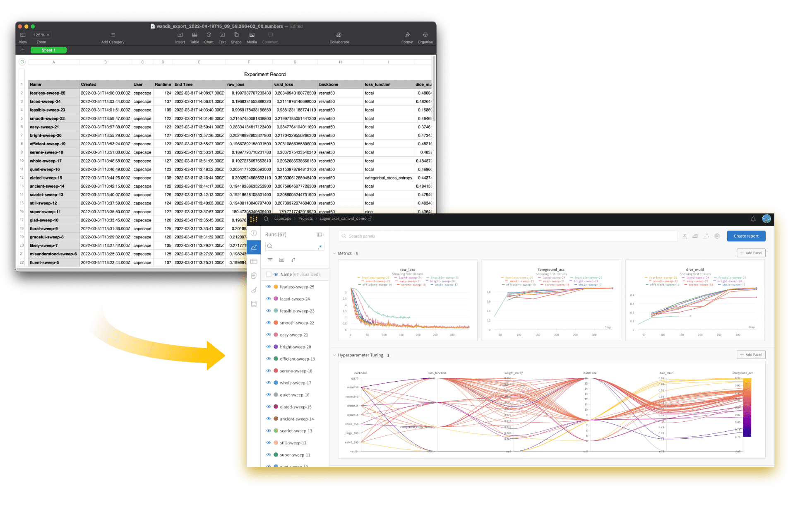812x512 pixels.
Task: Hide the easy-sweep-21 run
Action: [x=268, y=335]
